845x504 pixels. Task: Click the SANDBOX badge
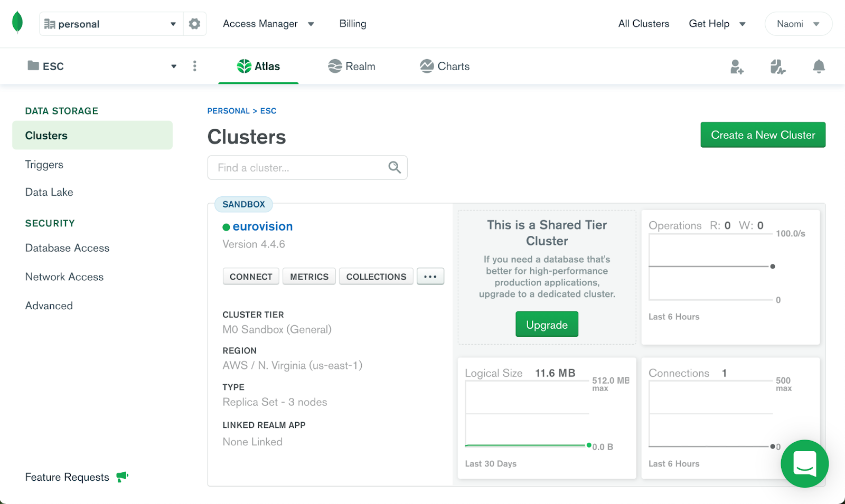pyautogui.click(x=243, y=204)
